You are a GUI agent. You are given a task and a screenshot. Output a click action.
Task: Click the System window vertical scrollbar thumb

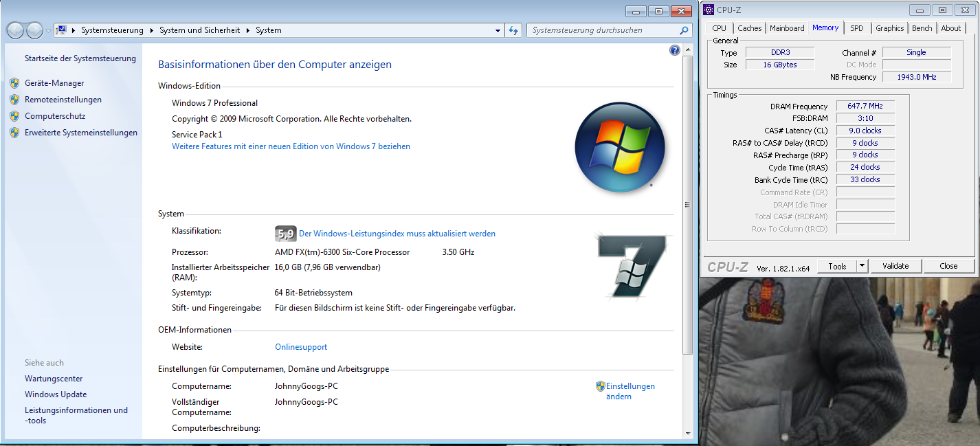coord(688,205)
